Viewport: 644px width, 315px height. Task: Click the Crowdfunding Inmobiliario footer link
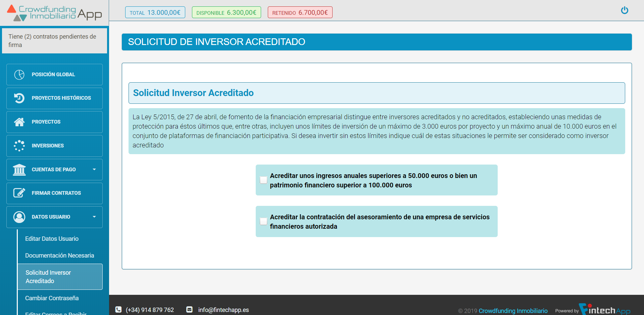tap(513, 311)
